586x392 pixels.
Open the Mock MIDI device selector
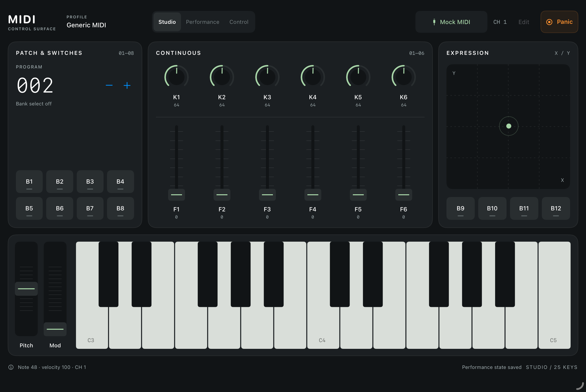point(451,22)
